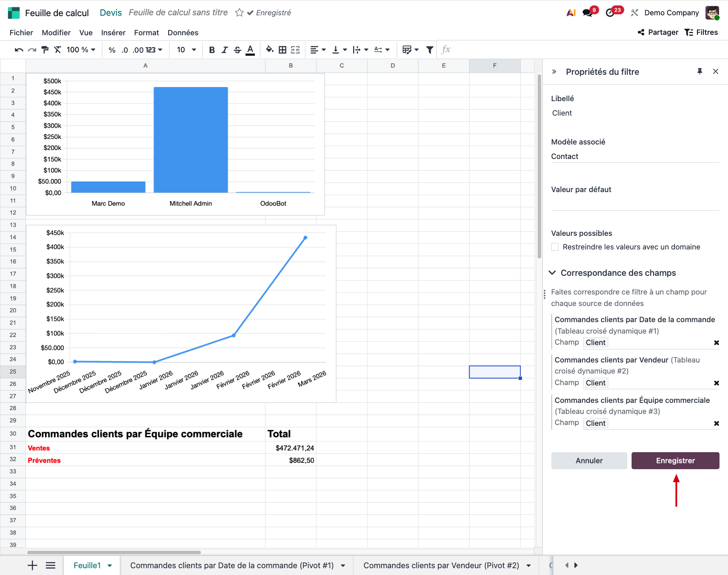Toggle bold formatting
This screenshot has width=728, height=575.
pyautogui.click(x=212, y=50)
